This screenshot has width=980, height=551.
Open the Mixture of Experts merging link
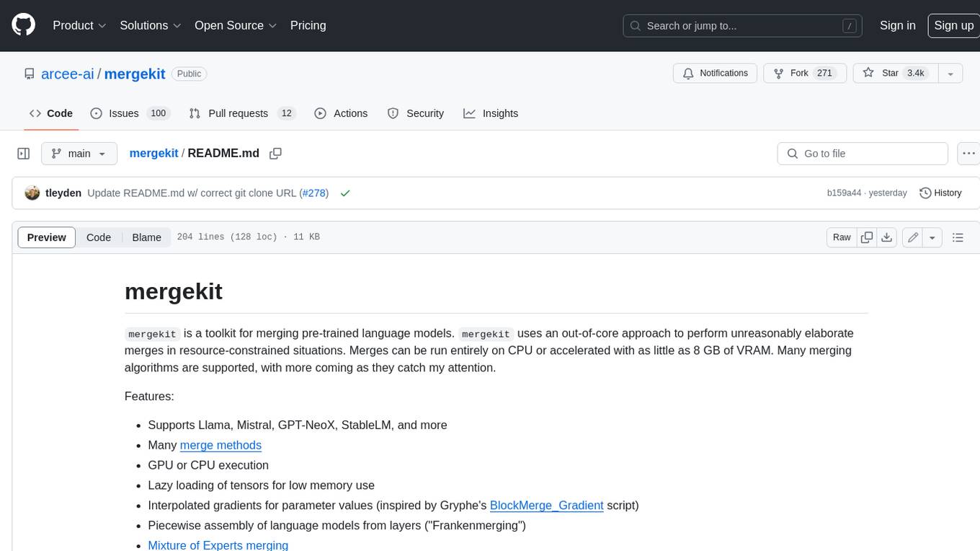pyautogui.click(x=218, y=545)
